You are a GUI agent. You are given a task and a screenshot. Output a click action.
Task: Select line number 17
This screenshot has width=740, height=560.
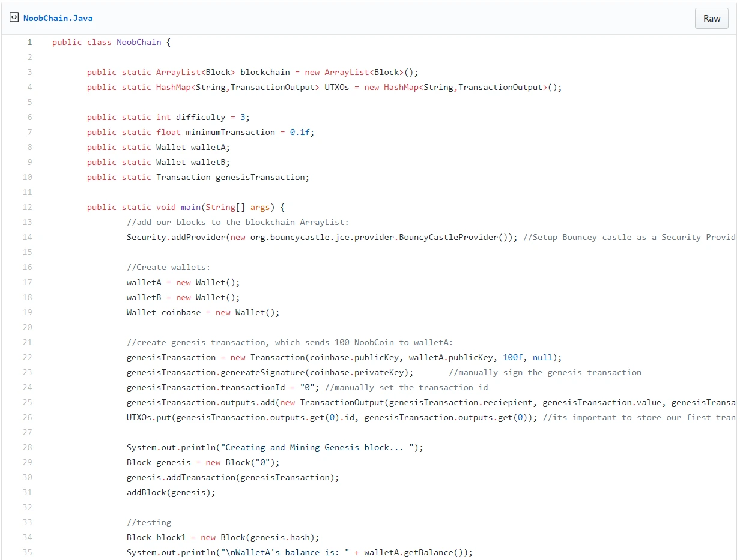[28, 282]
